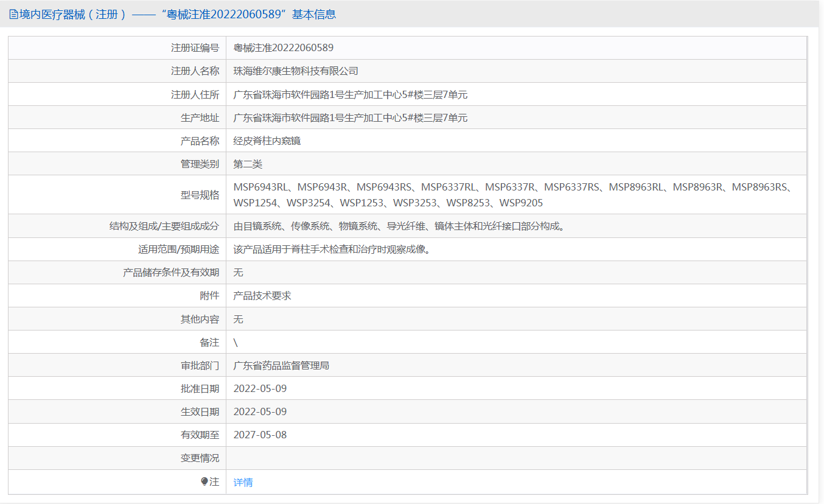The image size is (824, 504).
Task: Select the expiry date 2027-05-08
Action: pos(260,435)
